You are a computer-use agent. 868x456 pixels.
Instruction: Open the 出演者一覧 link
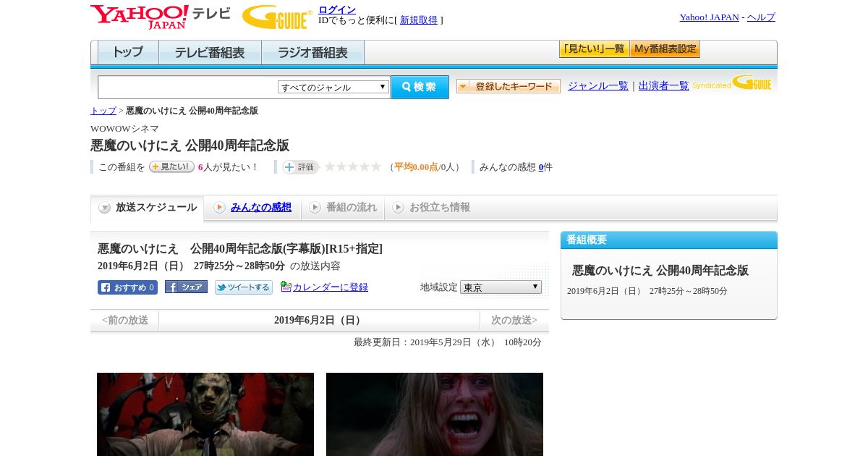(664, 86)
